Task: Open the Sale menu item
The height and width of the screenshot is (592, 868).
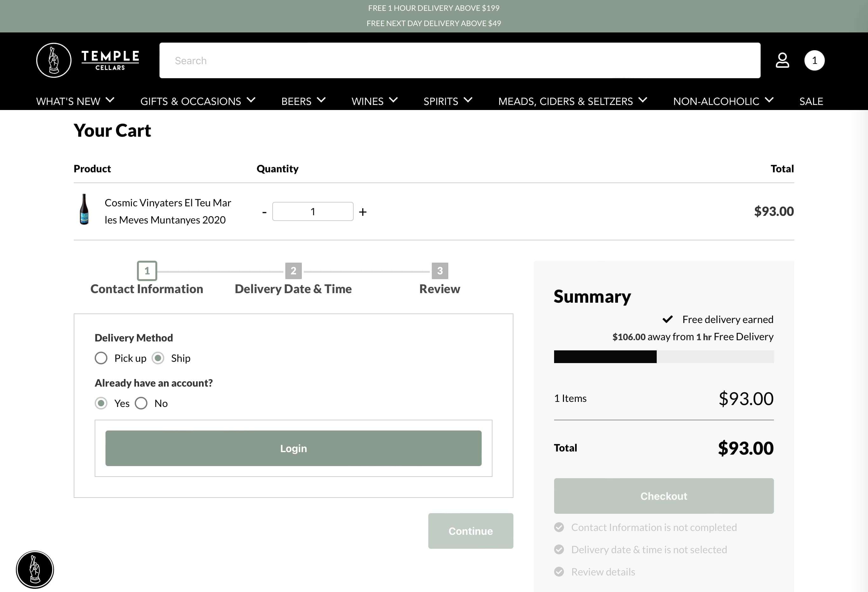Action: 811,101
